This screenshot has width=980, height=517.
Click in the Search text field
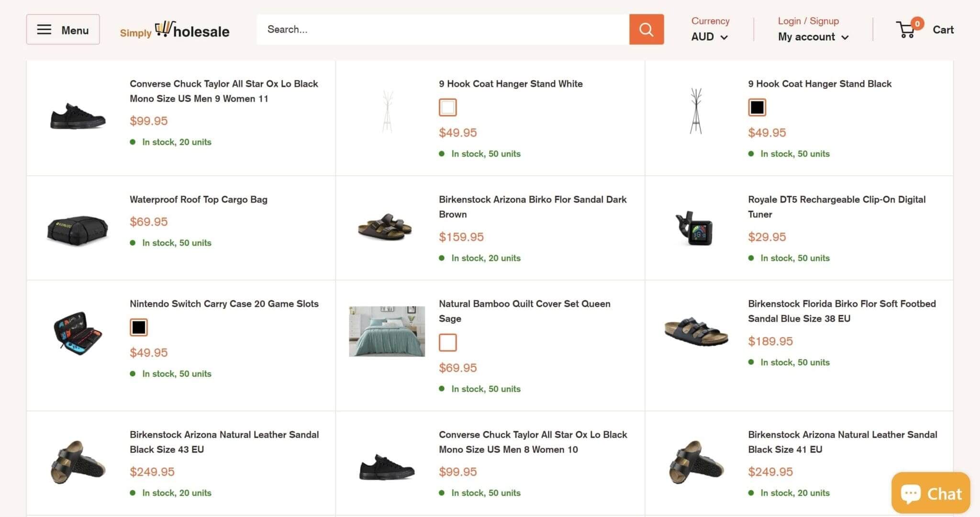pos(443,30)
